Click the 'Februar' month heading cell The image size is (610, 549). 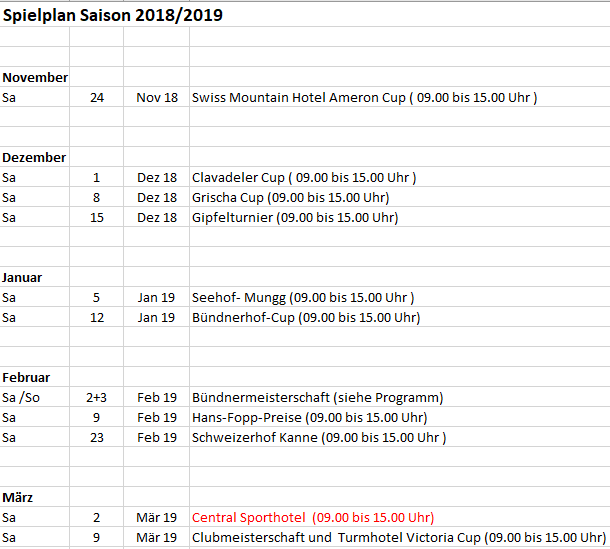pyautogui.click(x=26, y=377)
